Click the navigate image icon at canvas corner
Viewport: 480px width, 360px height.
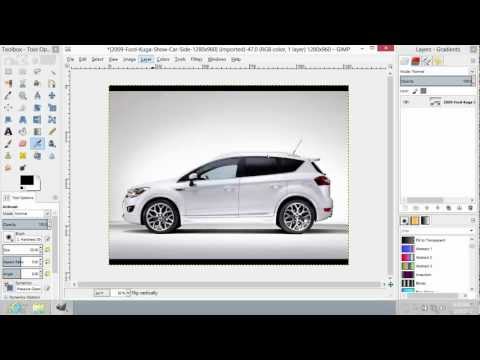pyautogui.click(x=390, y=284)
